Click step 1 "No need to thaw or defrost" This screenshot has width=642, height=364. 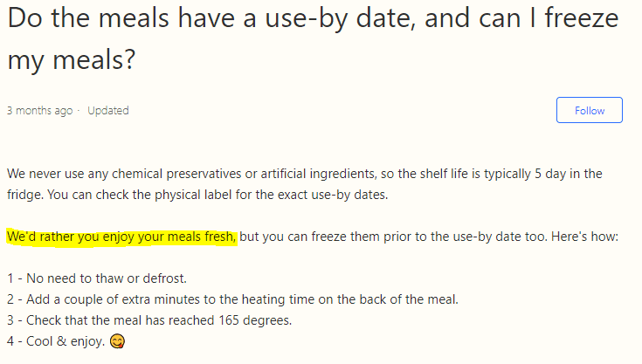97,278
